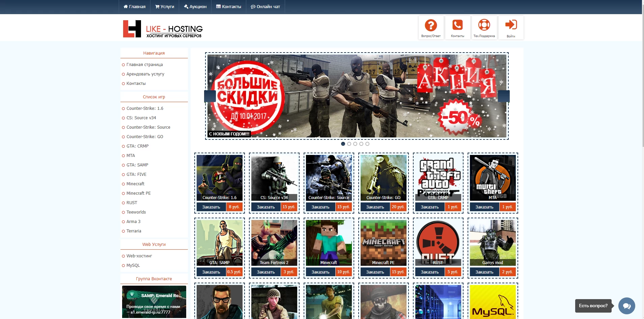Click the Counter-Strike: 1.6 game thumbnail

pyautogui.click(x=220, y=178)
